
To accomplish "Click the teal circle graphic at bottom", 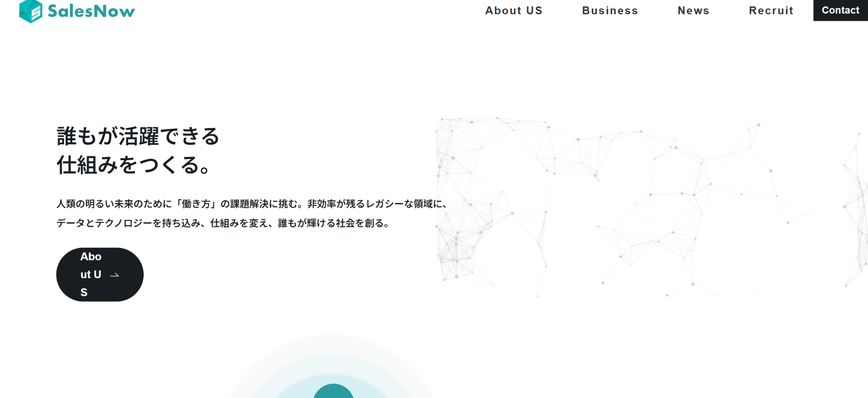I will 334,391.
